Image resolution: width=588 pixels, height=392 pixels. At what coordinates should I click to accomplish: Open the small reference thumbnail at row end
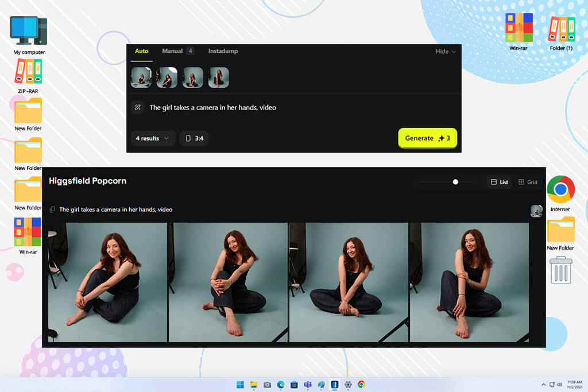(536, 211)
